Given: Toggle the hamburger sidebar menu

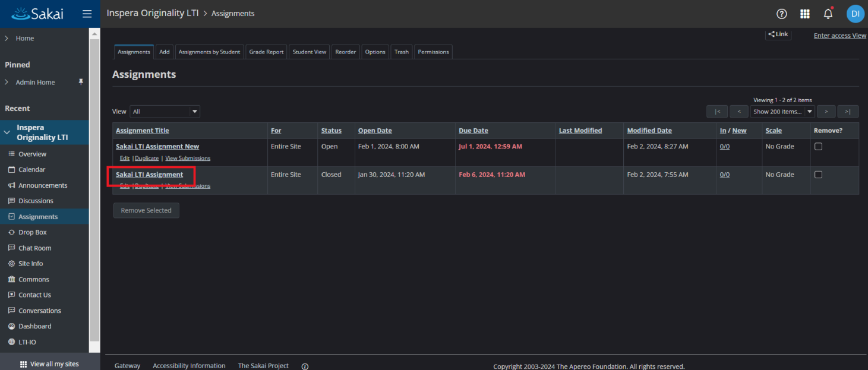Looking at the screenshot, I should point(87,14).
